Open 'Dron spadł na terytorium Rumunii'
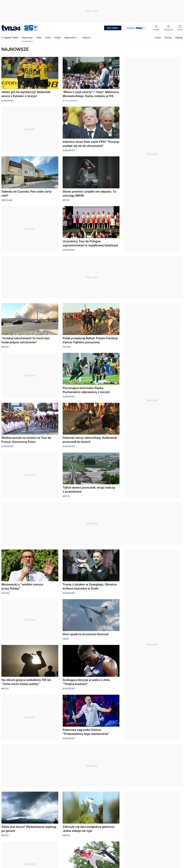184x868 pixels. [x=85, y=634]
